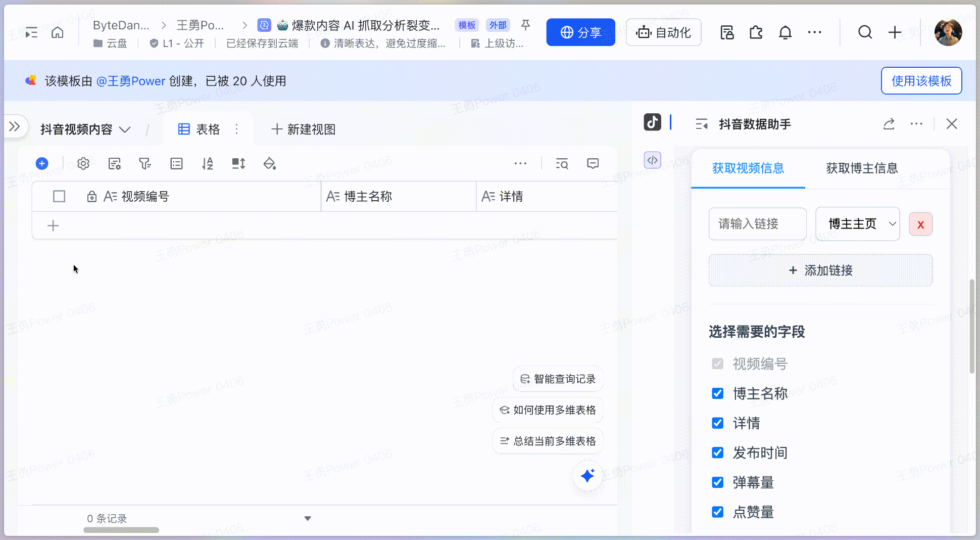
Task: Toggle the sidebar navigation icon
Action: click(x=31, y=33)
